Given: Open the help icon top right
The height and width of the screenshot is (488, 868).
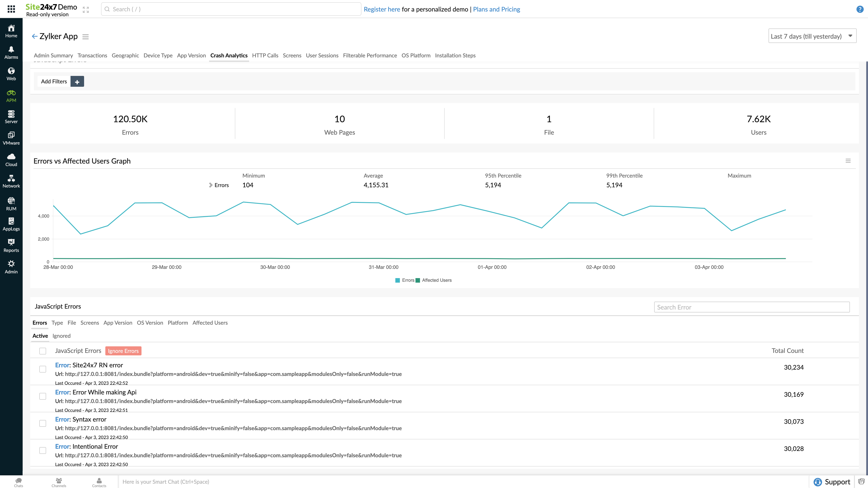Looking at the screenshot, I should 860,9.
